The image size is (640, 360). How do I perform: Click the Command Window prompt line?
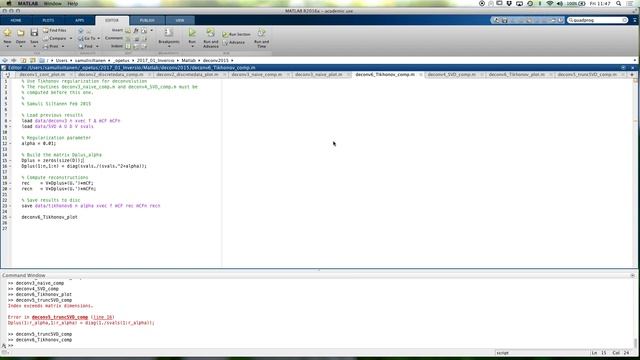click(318, 345)
